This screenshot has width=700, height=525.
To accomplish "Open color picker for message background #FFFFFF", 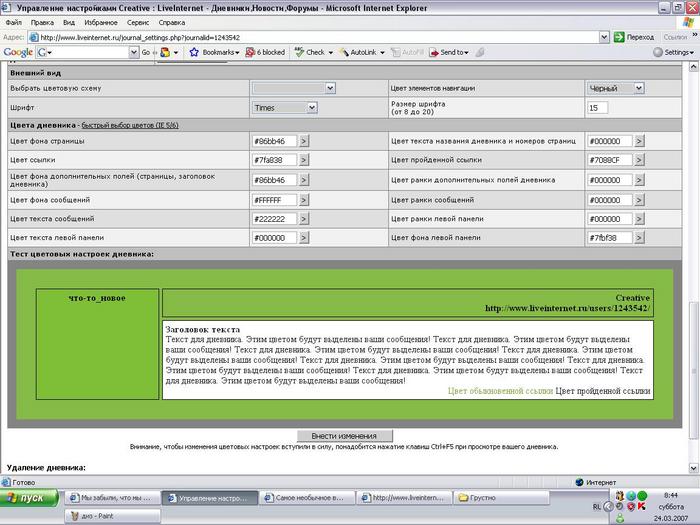I will [x=304, y=200].
